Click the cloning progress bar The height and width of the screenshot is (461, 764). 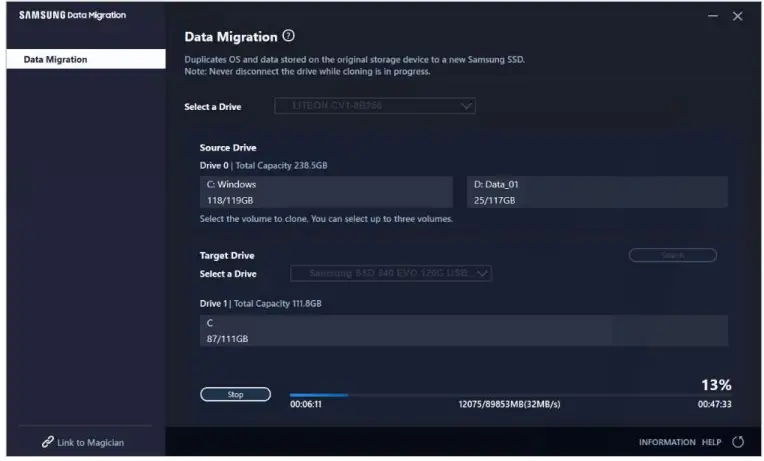510,395
